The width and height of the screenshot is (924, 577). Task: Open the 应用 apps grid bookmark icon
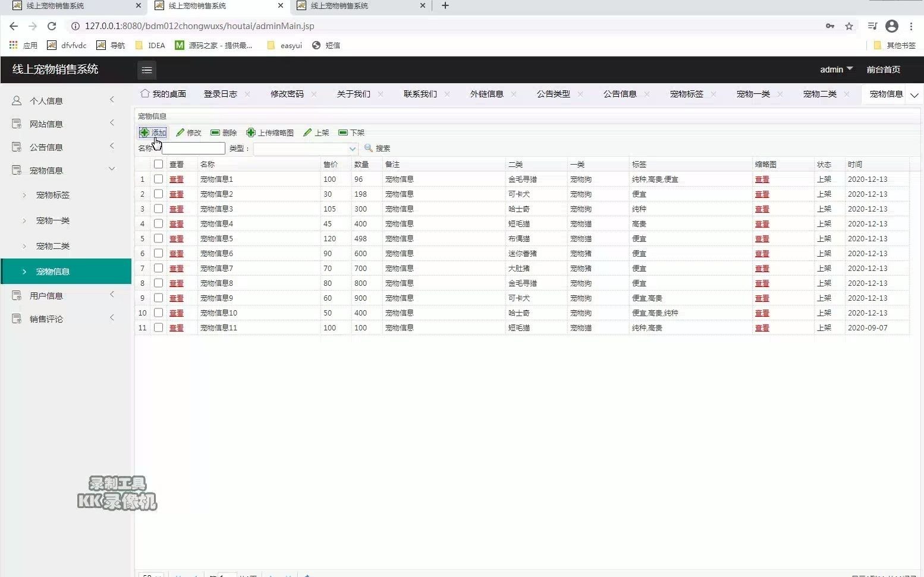tap(14, 45)
